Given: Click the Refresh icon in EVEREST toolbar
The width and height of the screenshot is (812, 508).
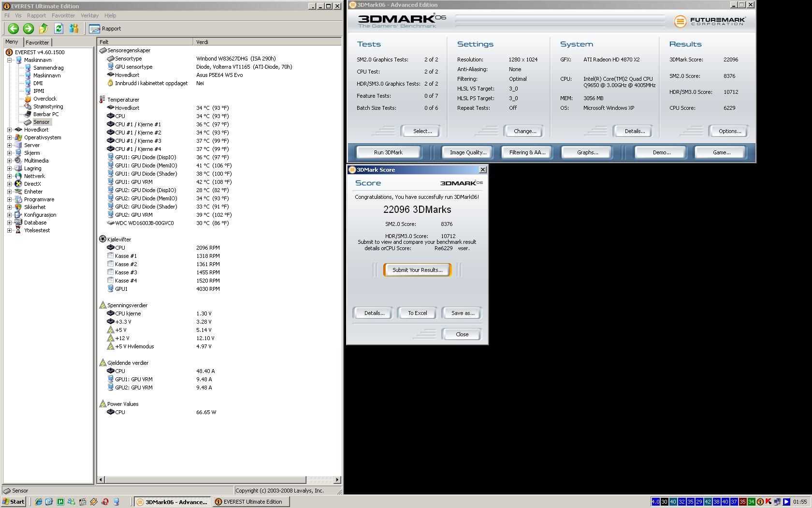Looking at the screenshot, I should 58,29.
